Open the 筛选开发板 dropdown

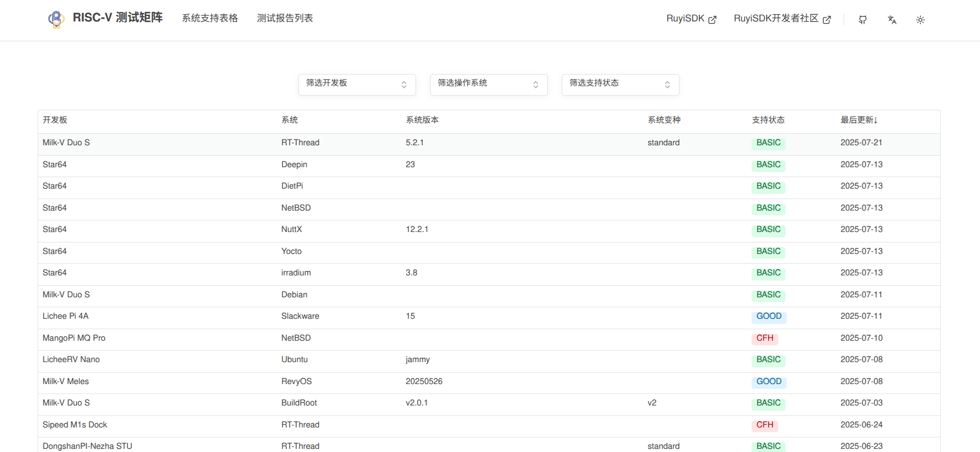[x=357, y=85]
